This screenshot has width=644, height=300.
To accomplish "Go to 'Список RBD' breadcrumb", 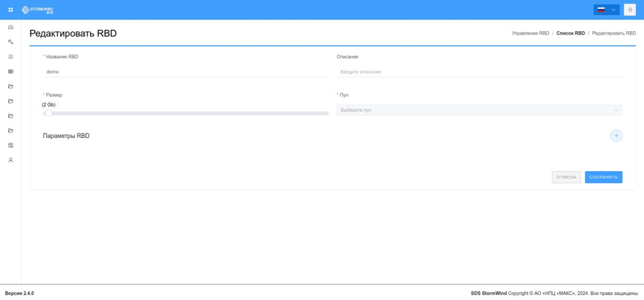I will pos(571,33).
